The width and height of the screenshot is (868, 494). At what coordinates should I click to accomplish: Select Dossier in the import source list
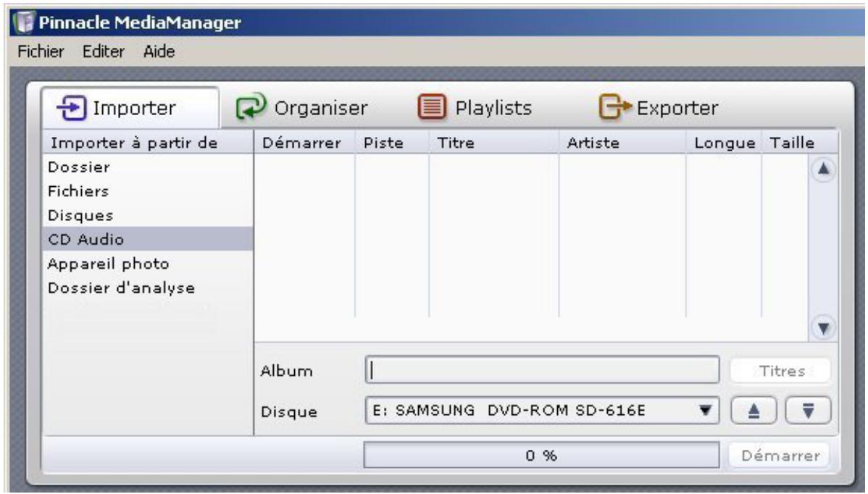pyautogui.click(x=147, y=167)
